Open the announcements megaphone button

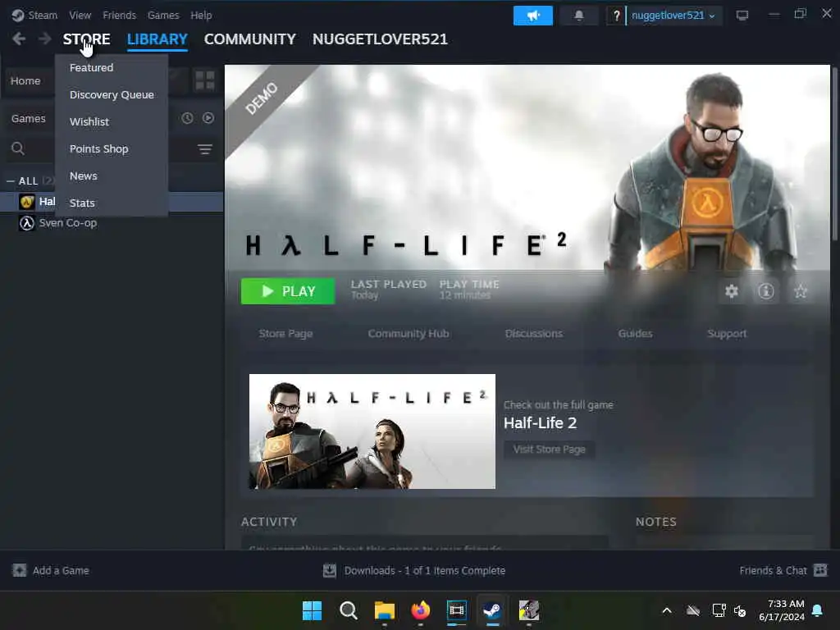point(533,16)
